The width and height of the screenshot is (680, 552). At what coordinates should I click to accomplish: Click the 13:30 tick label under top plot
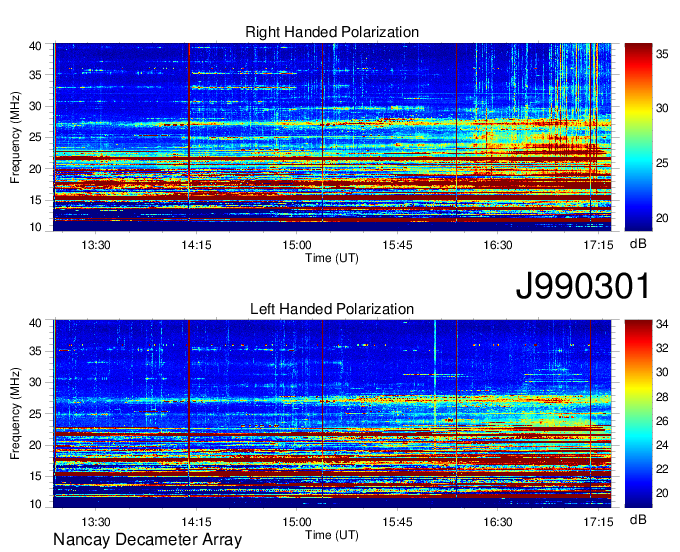tap(96, 245)
